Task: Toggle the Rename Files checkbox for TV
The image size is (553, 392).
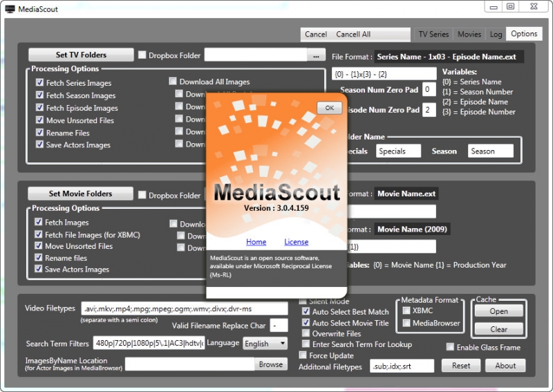Action: 40,133
